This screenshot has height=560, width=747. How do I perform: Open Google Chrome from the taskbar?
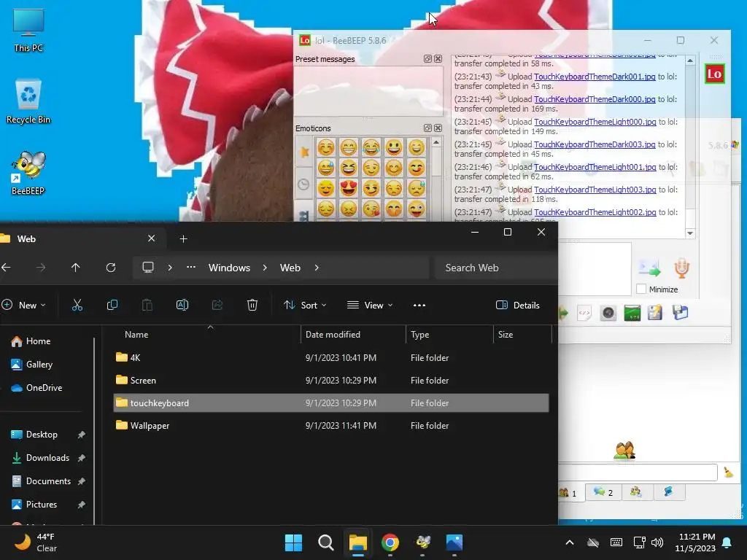point(390,542)
